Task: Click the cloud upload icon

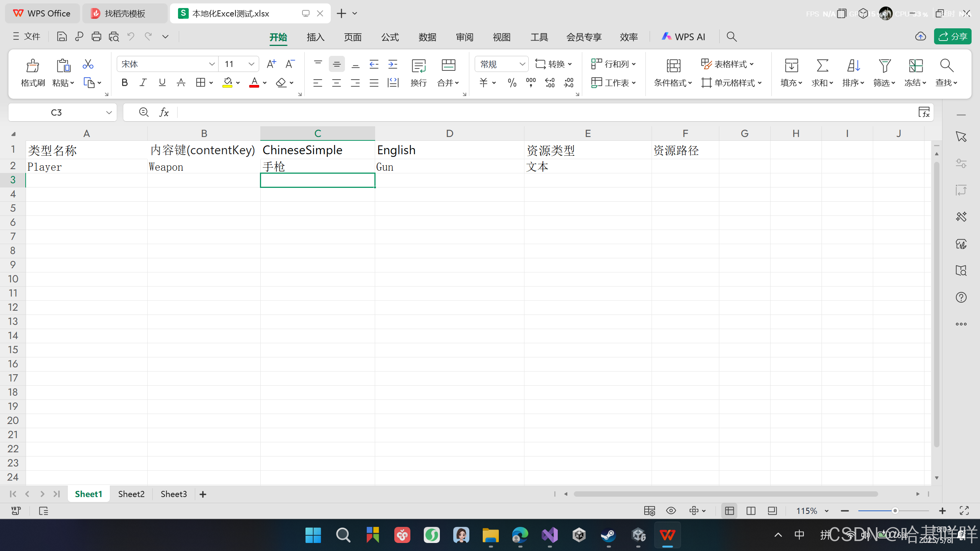Action: click(920, 36)
